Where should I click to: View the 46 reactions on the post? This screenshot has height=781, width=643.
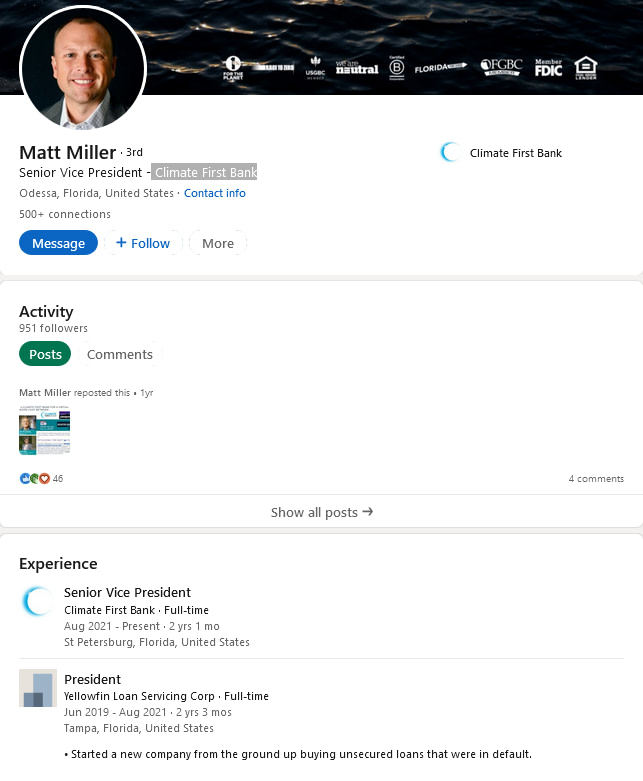tap(58, 479)
